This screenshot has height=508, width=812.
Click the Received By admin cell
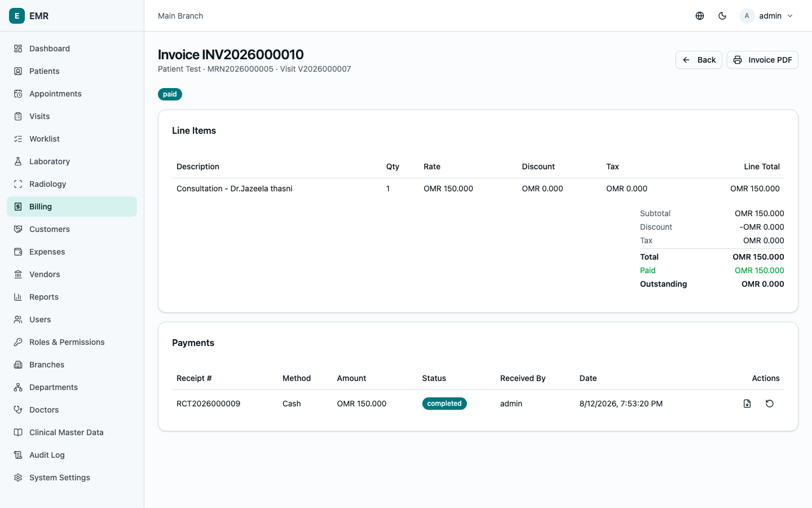coord(511,404)
